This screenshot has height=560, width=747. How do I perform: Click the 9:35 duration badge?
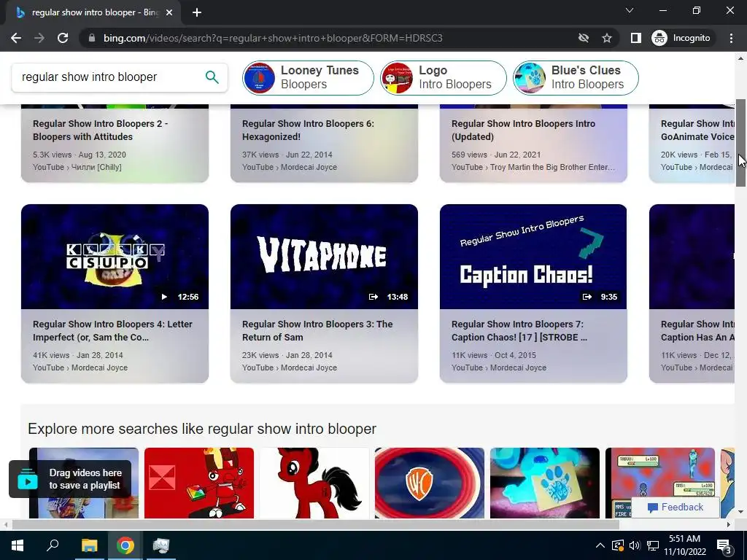coord(600,297)
